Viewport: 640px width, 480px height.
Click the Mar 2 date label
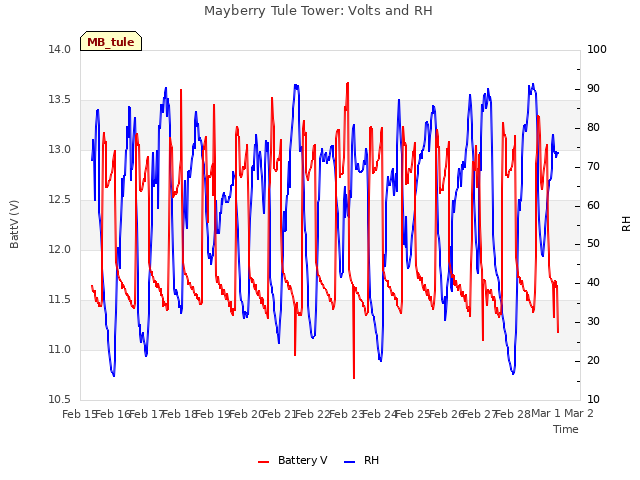(x=579, y=414)
